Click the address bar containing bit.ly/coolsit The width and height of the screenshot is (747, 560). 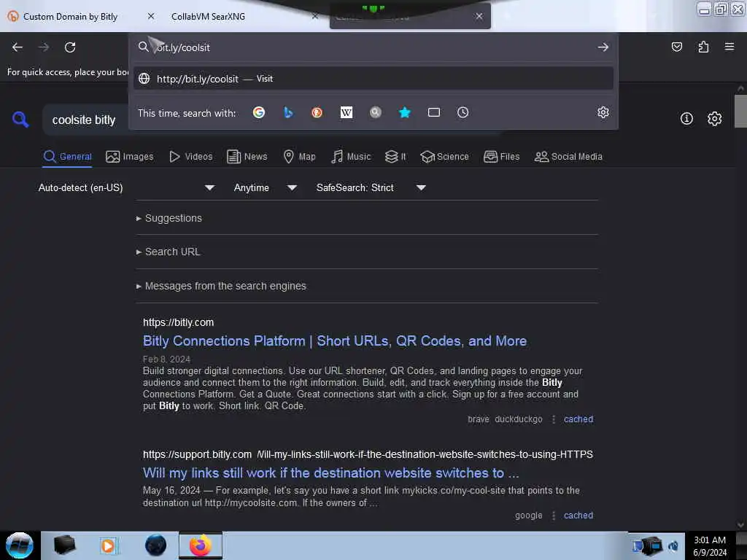[374, 47]
